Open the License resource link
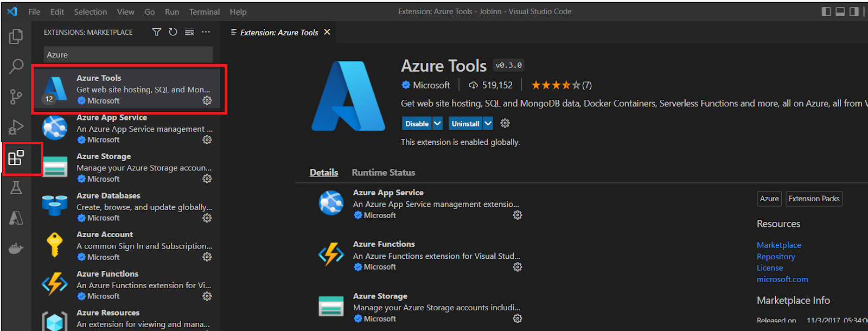Viewport: 868px width, 331px height. (x=770, y=268)
